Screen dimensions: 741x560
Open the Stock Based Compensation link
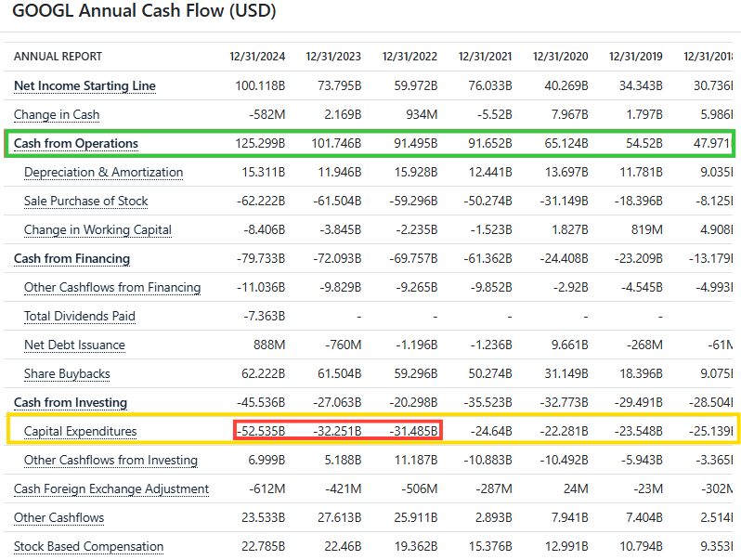tap(89, 547)
